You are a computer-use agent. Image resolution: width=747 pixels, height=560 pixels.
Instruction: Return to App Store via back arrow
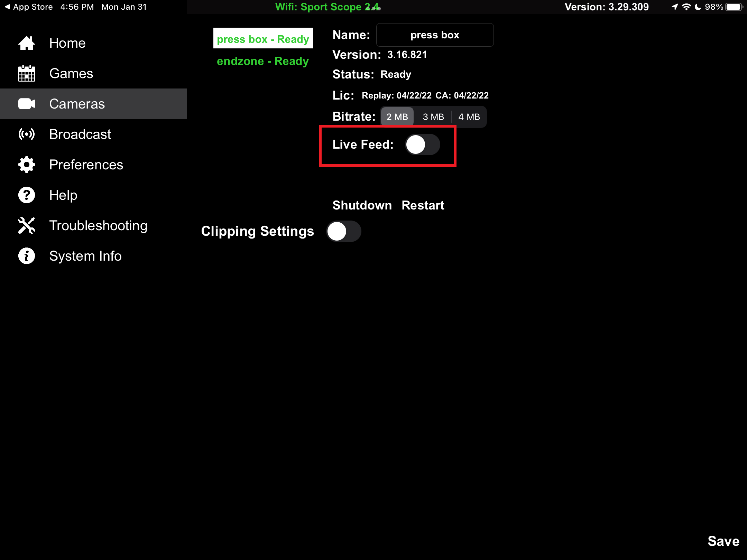point(28,7)
